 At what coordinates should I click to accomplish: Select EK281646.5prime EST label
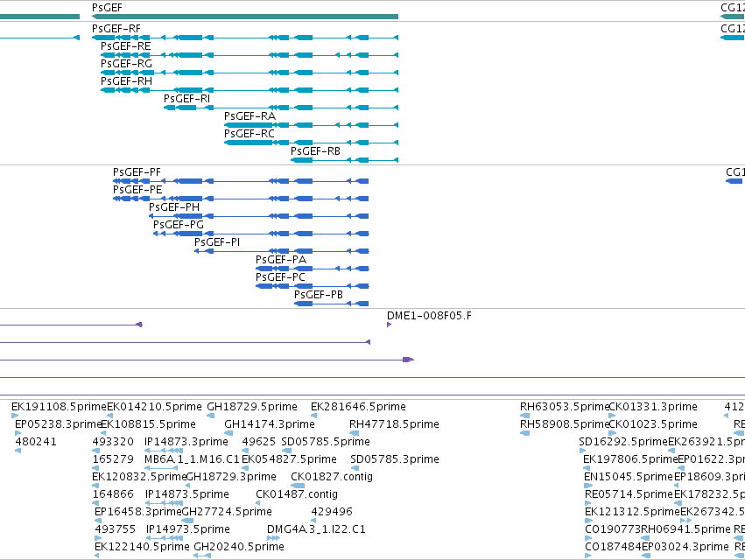[359, 407]
